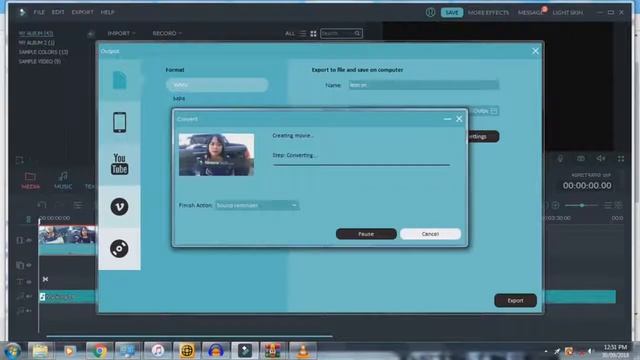Select SAMPLE COLORS (15) in library
640x360 pixels.
coord(43,52)
